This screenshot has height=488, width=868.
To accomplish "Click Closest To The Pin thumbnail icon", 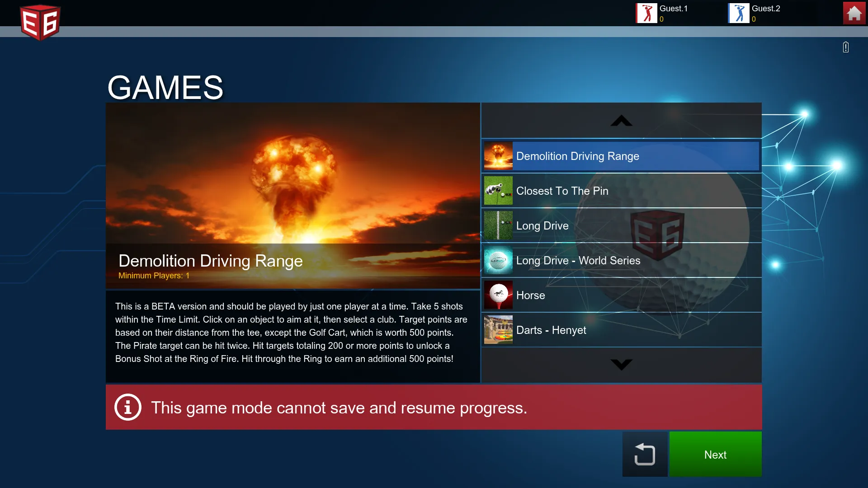I will tap(498, 191).
